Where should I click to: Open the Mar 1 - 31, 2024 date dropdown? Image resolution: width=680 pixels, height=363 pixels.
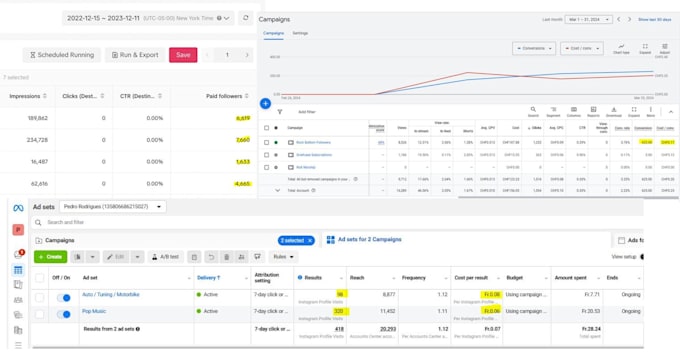(588, 20)
